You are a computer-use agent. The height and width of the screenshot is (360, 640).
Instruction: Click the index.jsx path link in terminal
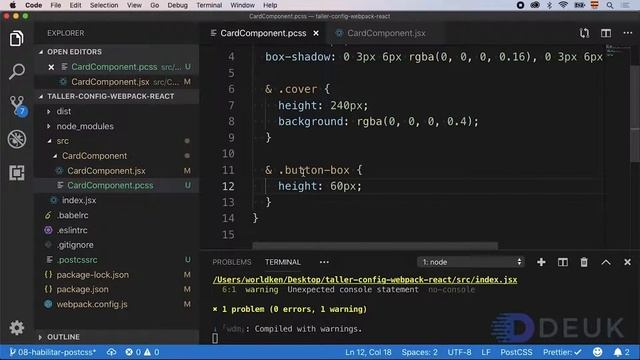click(x=365, y=280)
